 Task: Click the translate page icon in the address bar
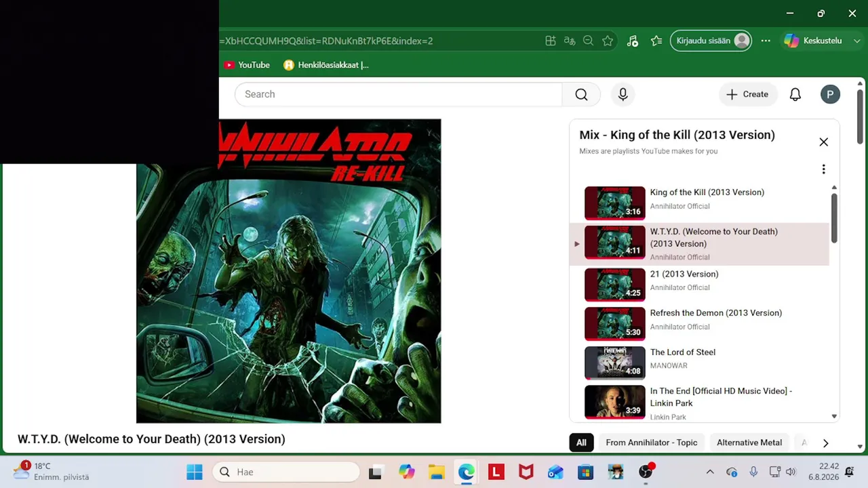pyautogui.click(x=570, y=41)
